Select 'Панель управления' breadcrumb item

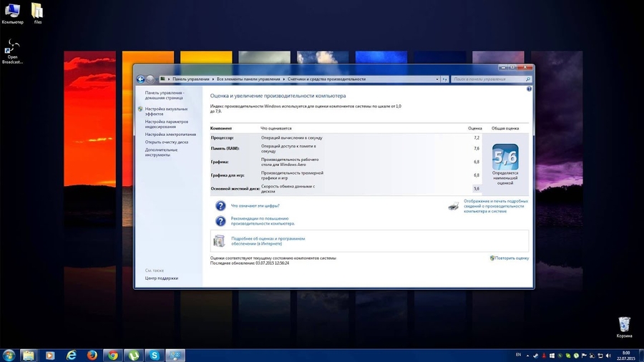190,79
